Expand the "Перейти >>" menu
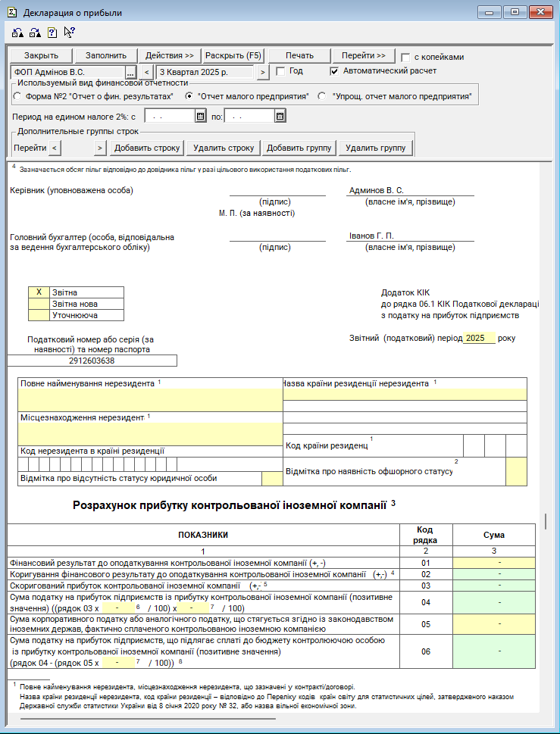The height and width of the screenshot is (734, 560). click(x=363, y=55)
